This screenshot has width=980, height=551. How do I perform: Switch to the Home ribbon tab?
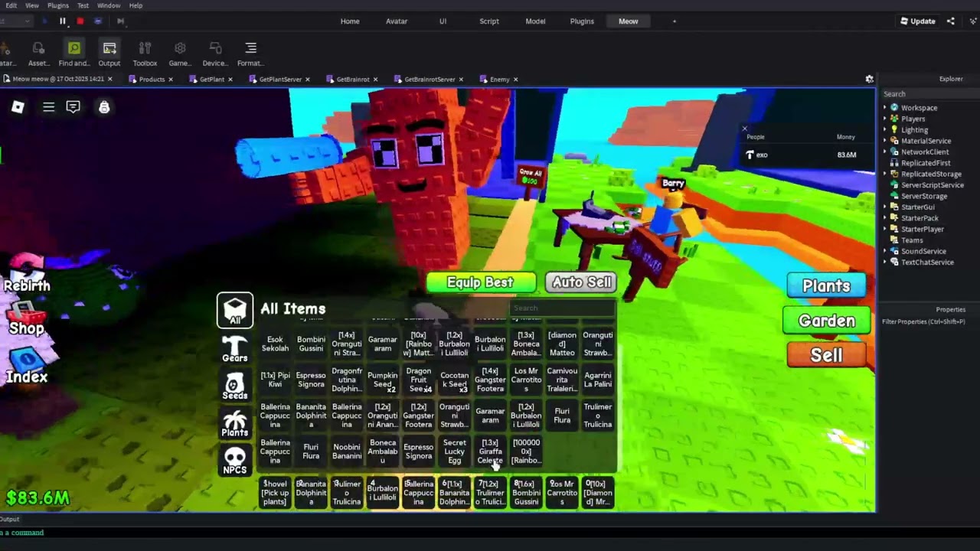[350, 21]
